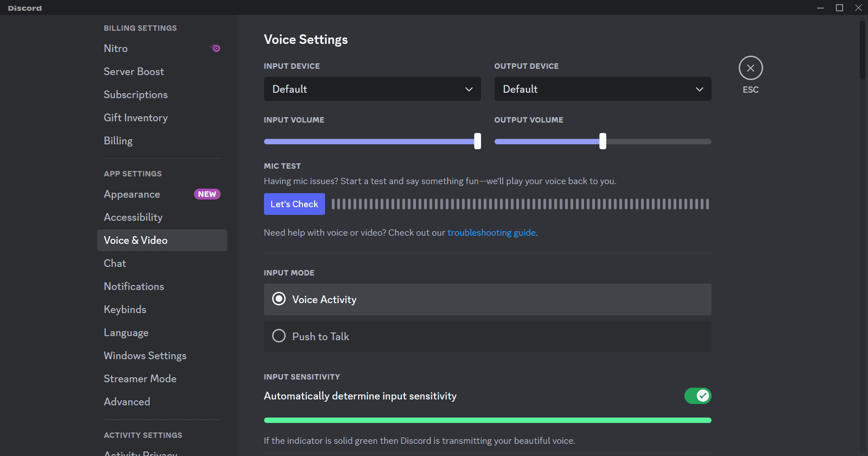Click the BILLING SETTINGS header text
The image size is (868, 456).
[140, 28]
